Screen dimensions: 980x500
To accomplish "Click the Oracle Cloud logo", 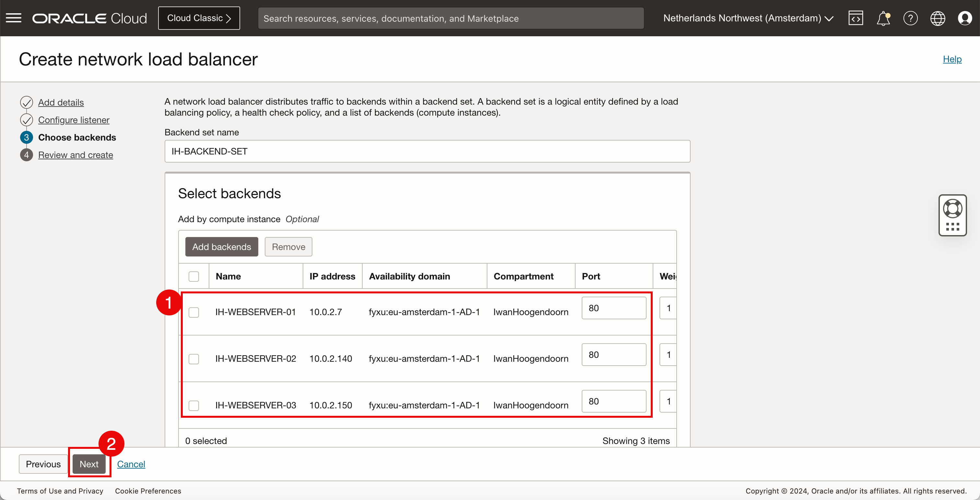I will (89, 18).
